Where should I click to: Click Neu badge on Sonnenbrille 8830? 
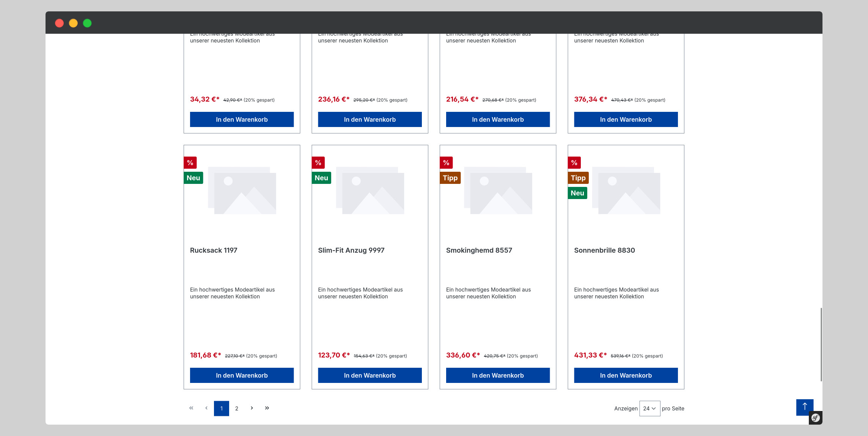577,193
